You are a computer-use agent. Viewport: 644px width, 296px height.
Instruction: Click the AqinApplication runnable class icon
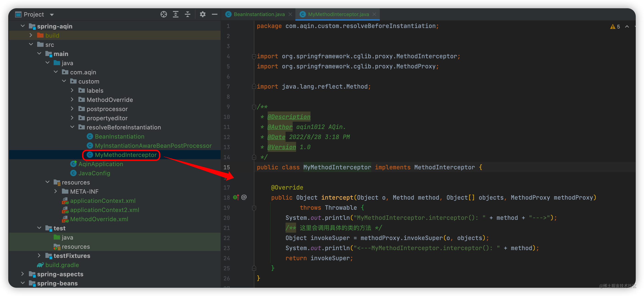click(73, 164)
